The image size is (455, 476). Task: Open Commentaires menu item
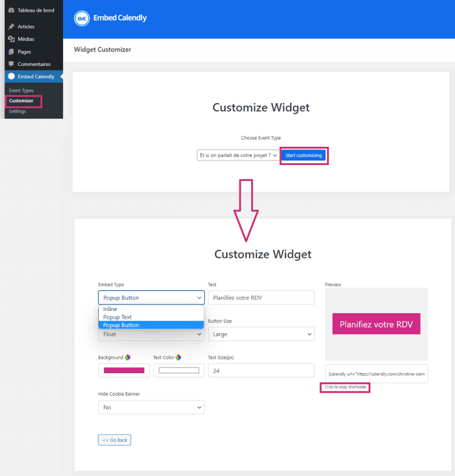click(33, 64)
